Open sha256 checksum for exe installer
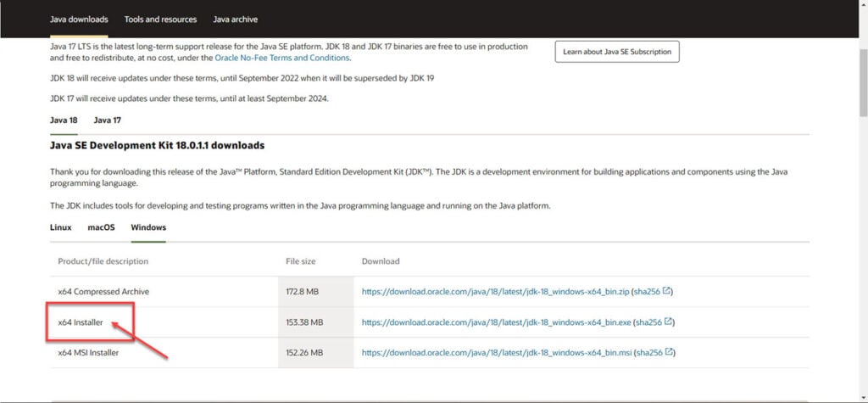 pos(648,322)
